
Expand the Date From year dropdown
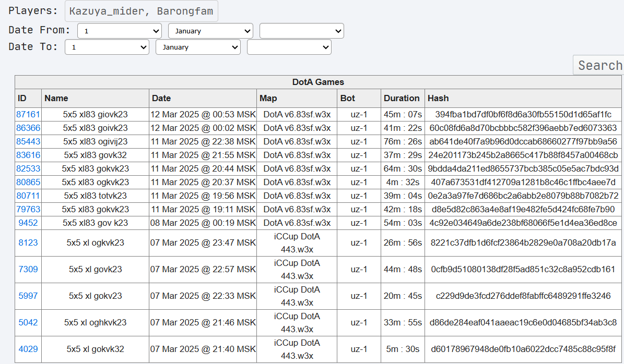pos(302,31)
